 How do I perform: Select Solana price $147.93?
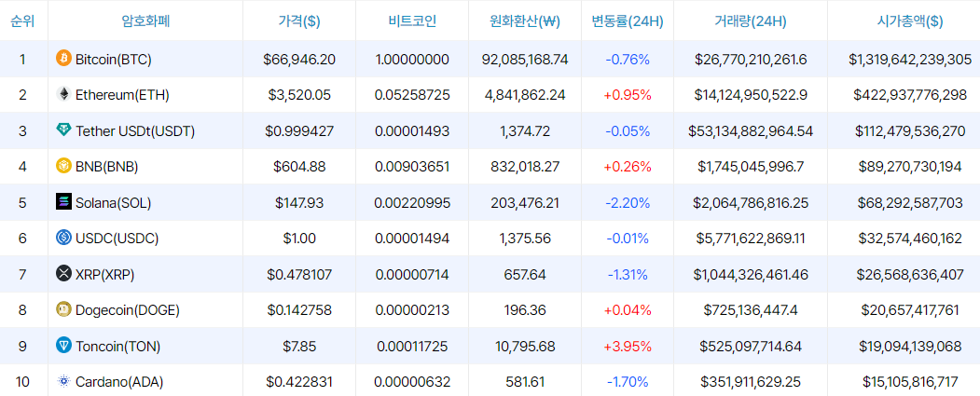[299, 203]
